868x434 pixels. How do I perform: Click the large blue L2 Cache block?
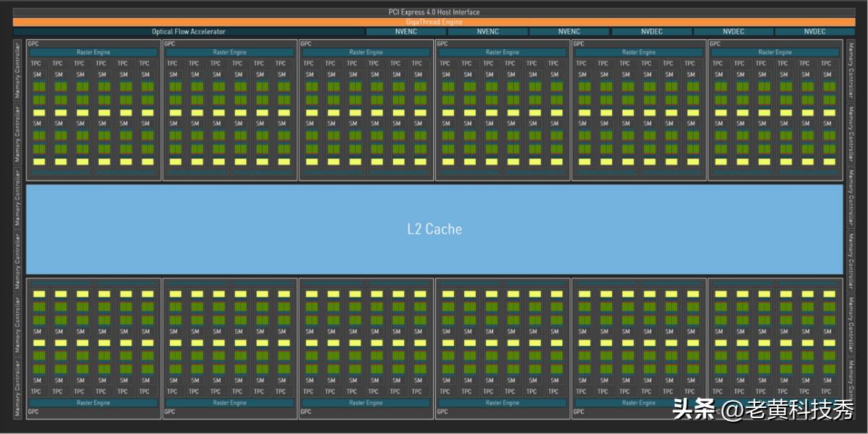tap(434, 229)
